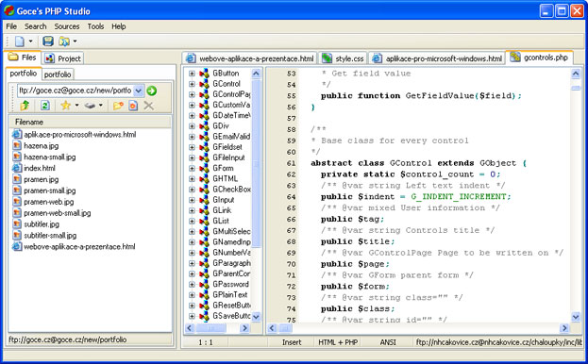Screen dimensions: 588x364
Task: Switch to webove-aplikace-a-prezentace.html editor tab
Action: [250, 58]
